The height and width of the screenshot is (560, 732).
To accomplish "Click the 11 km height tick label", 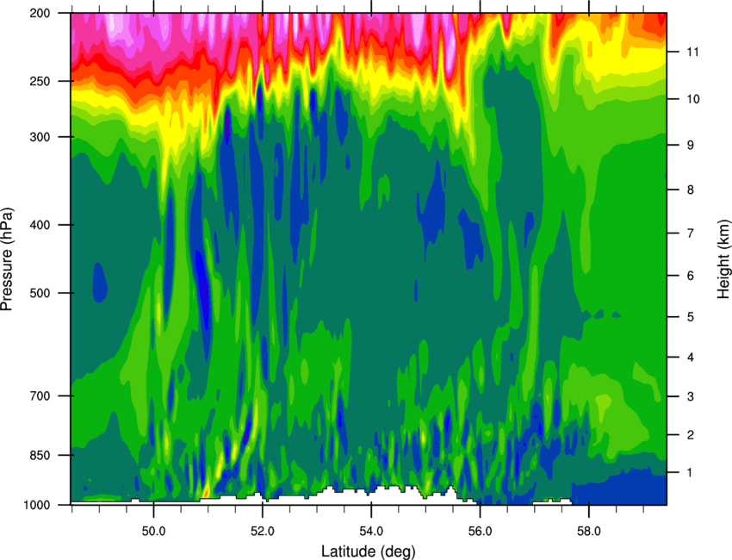I will tap(693, 52).
